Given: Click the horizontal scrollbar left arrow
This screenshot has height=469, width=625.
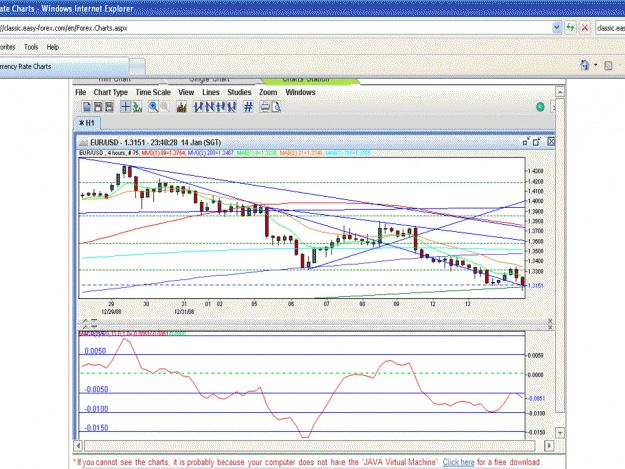Looking at the screenshot, I should (x=78, y=445).
